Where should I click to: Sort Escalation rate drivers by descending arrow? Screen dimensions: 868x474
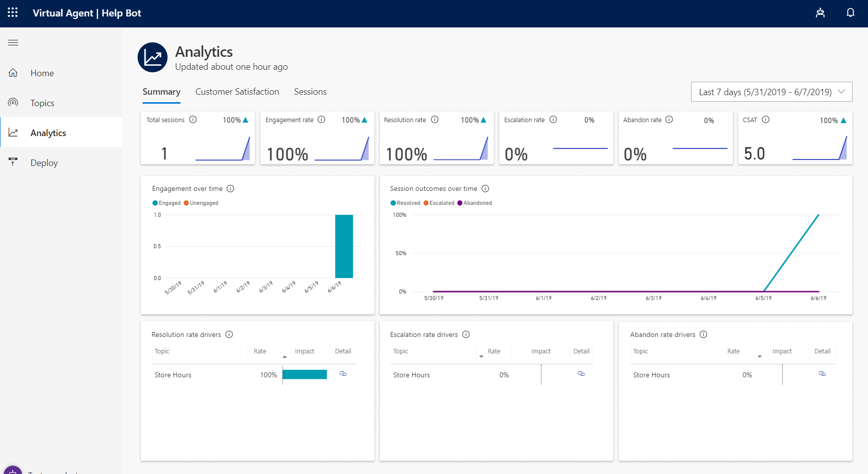click(481, 357)
